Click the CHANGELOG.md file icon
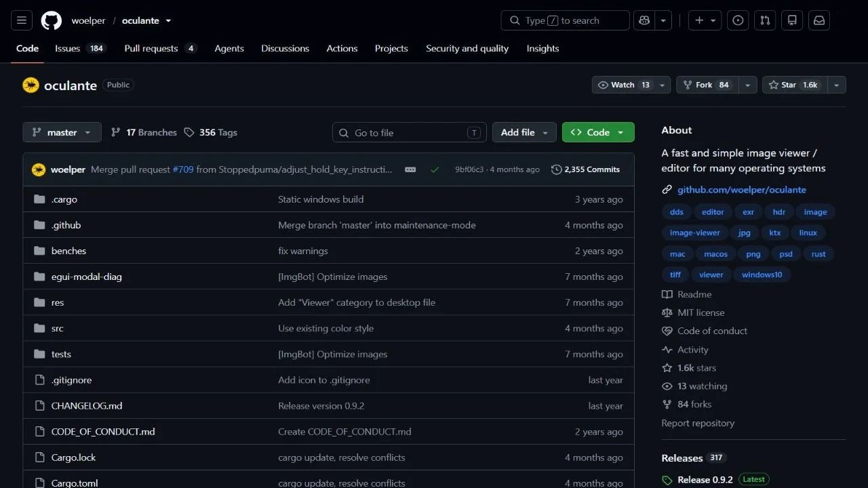Viewport: 868px width, 488px height. click(x=39, y=406)
